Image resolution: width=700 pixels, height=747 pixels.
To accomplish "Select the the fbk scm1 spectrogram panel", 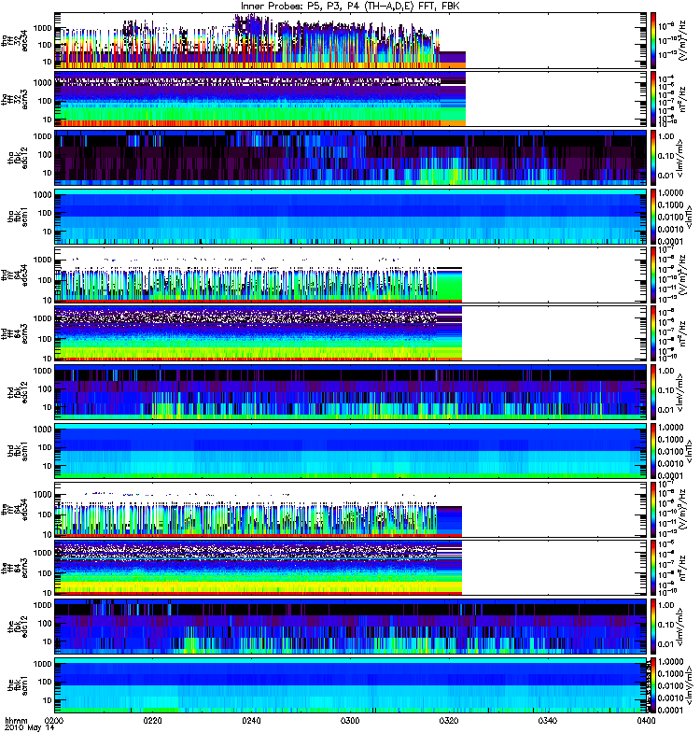I will [x=351, y=685].
